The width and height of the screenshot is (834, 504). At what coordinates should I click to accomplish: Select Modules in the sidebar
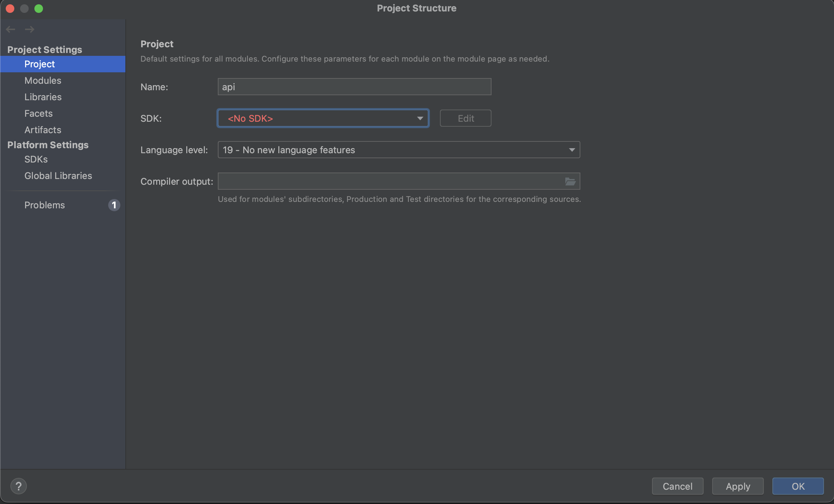coord(43,81)
